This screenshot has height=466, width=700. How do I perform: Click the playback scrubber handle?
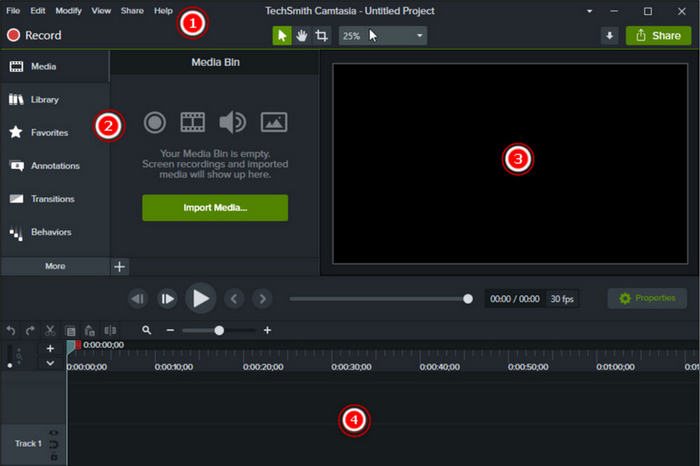pyautogui.click(x=467, y=299)
